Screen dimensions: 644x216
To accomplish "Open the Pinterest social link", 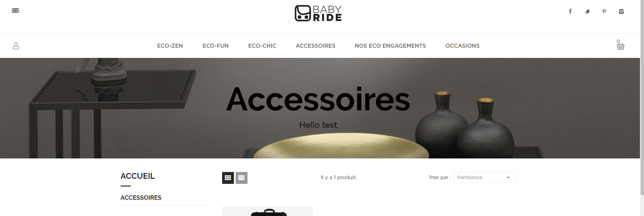I will [604, 12].
